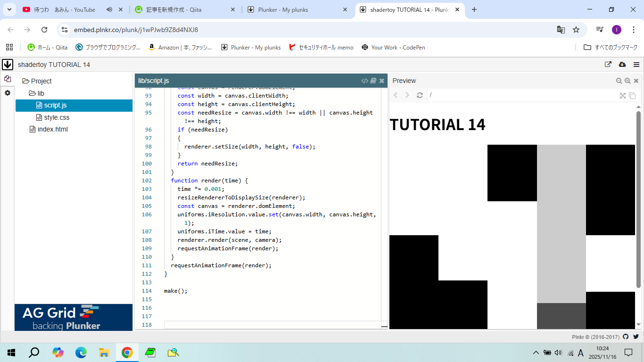Open Microsoft Edge from the taskbar
The image size is (644, 362).
pyautogui.click(x=81, y=352)
